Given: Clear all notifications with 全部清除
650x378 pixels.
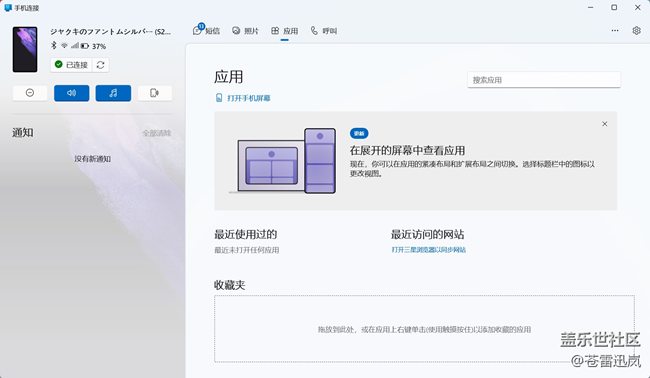Looking at the screenshot, I should coord(157,133).
